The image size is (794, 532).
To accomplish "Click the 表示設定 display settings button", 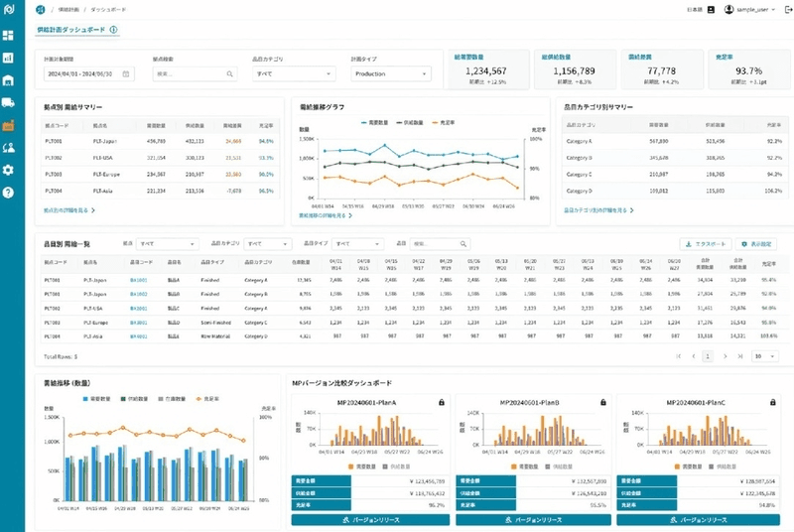I will pyautogui.click(x=756, y=244).
